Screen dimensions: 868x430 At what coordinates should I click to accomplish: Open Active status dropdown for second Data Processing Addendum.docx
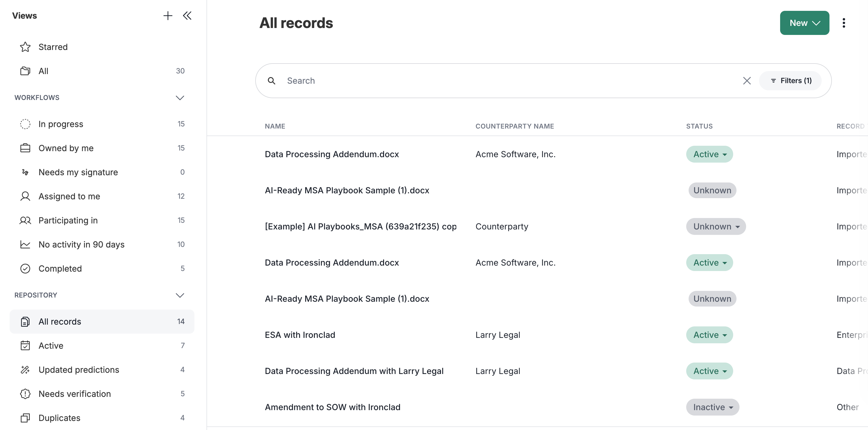pos(709,262)
